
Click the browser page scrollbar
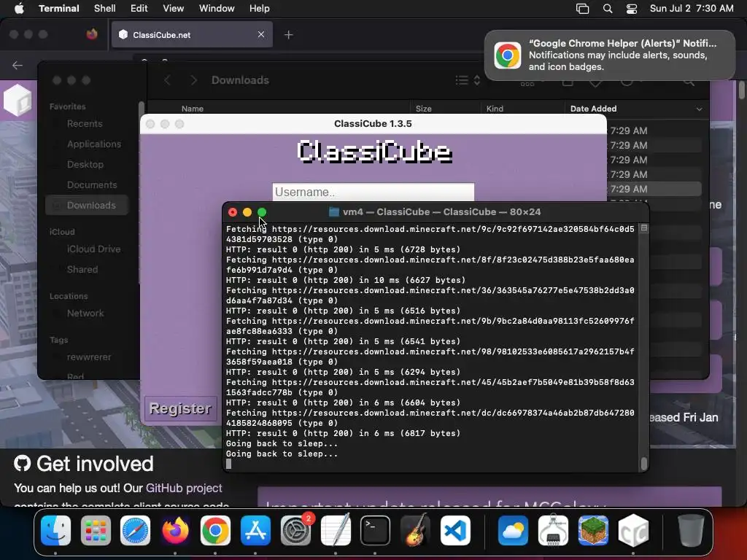click(x=742, y=90)
